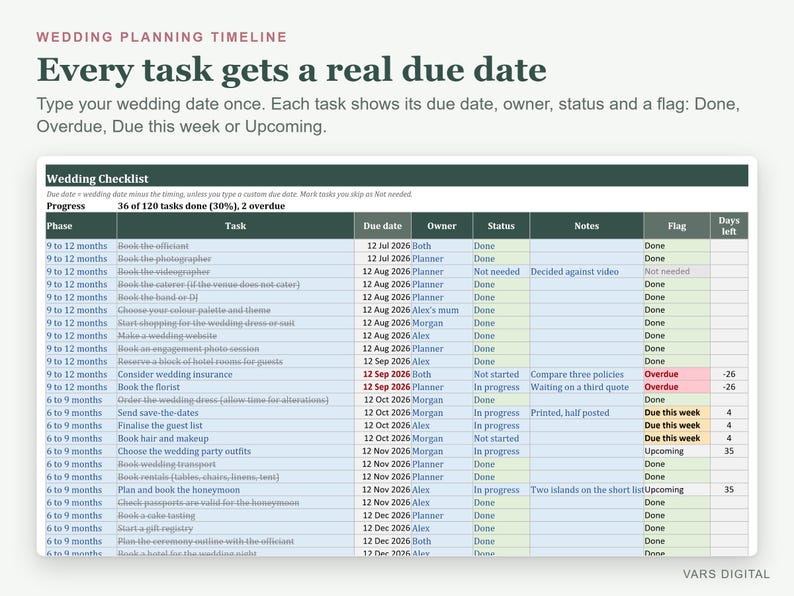Click 'Reserve a block of hotel rooms' task
This screenshot has width=794, height=596.
tap(235, 362)
